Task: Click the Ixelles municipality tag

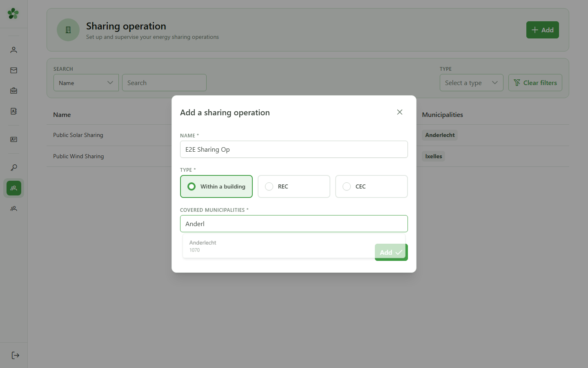Action: (x=434, y=156)
